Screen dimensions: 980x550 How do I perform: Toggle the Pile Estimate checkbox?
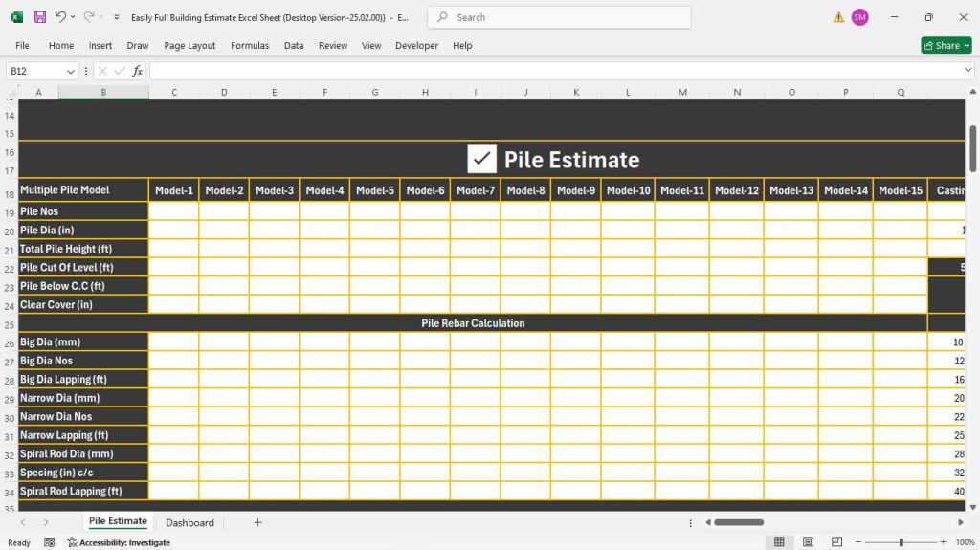pos(482,160)
